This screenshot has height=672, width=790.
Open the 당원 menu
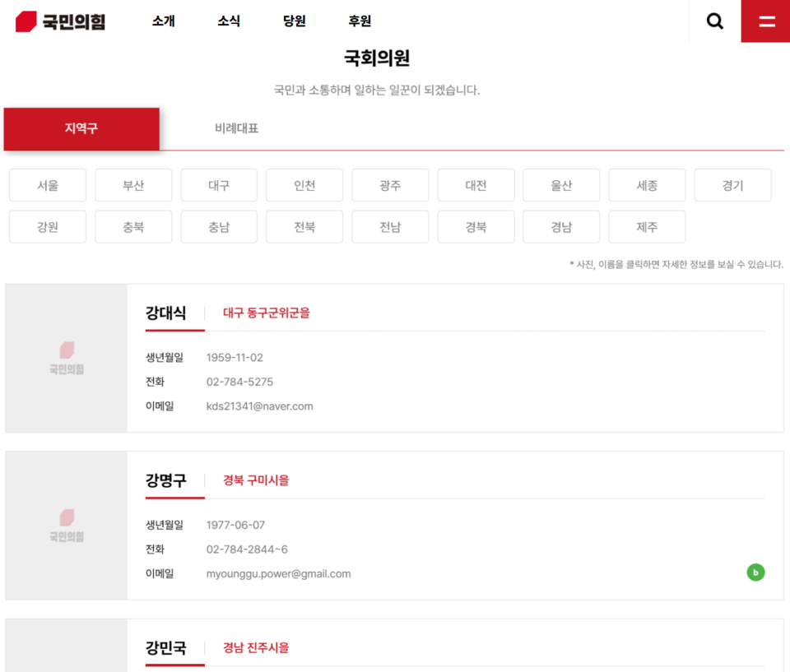(x=294, y=21)
